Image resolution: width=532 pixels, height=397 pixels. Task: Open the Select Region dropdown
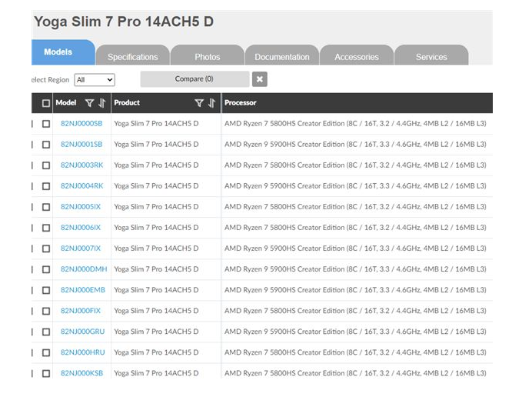click(x=95, y=79)
